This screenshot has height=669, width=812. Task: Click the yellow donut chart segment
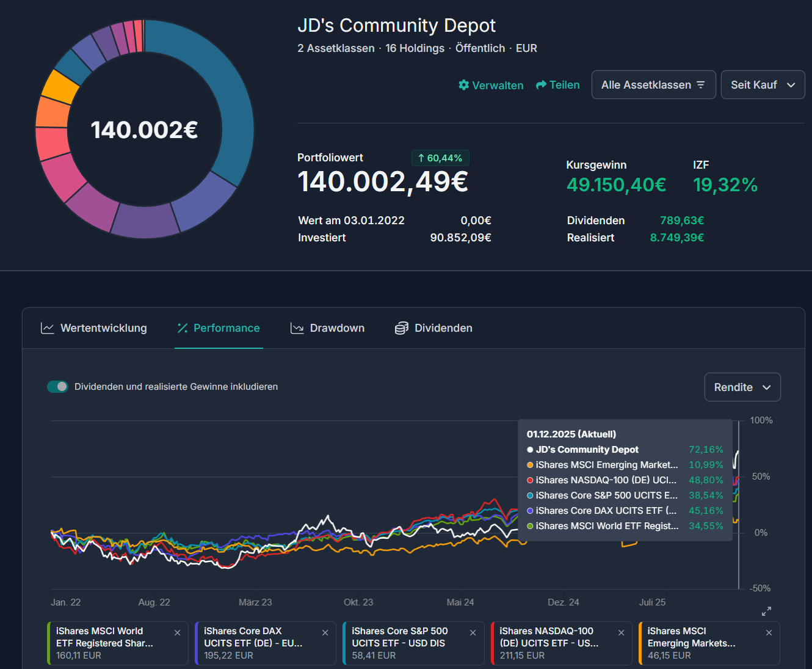coord(60,87)
